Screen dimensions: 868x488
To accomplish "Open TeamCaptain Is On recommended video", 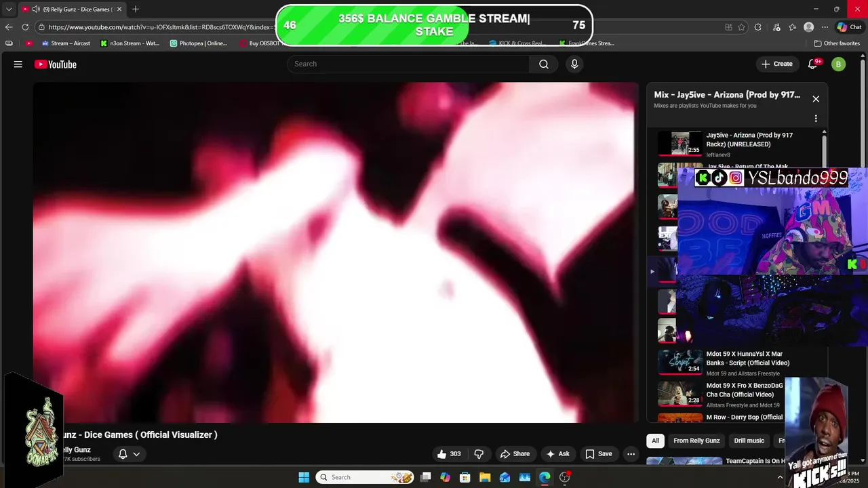I will coord(755,461).
